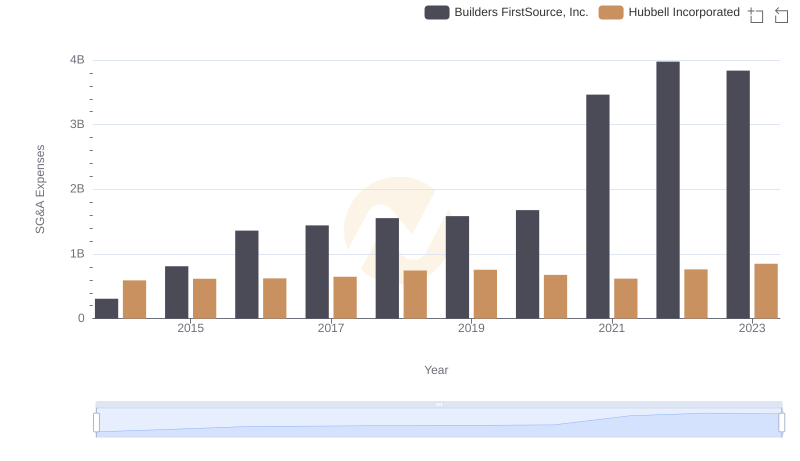Toggle Hubbell Incorporated legend series
The image size is (800, 461).
[669, 12]
